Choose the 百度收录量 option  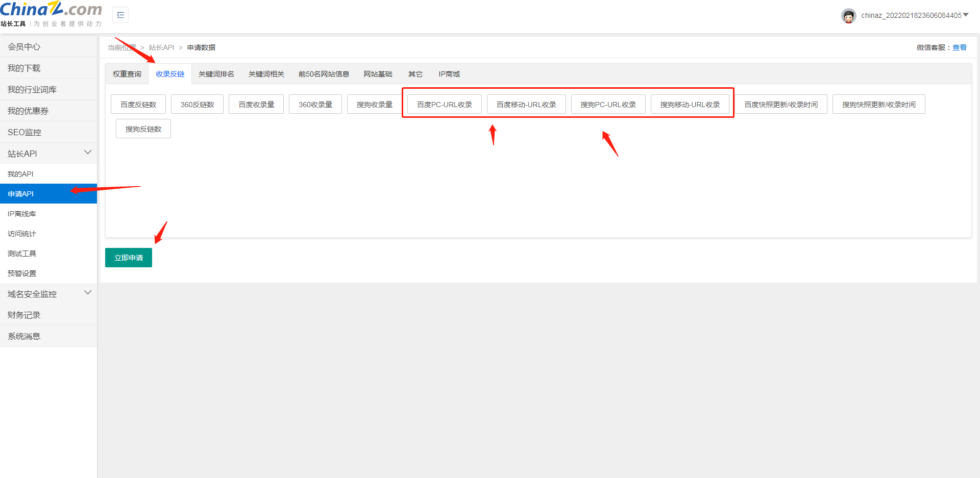coord(256,104)
